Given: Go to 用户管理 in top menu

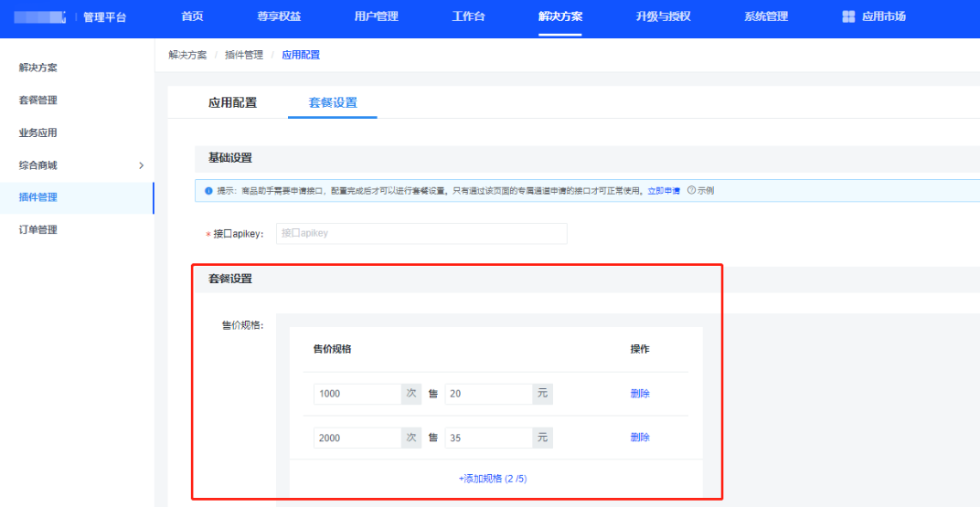Looking at the screenshot, I should point(376,16).
